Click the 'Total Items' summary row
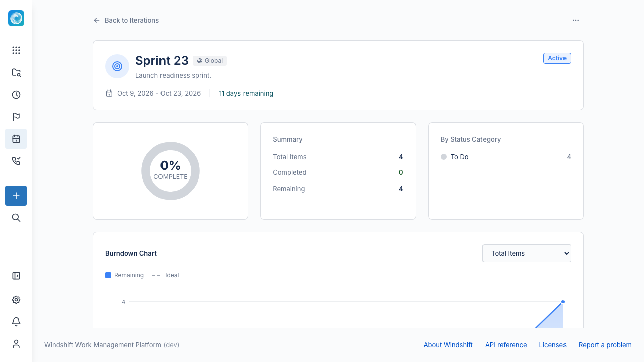 tap(338, 157)
